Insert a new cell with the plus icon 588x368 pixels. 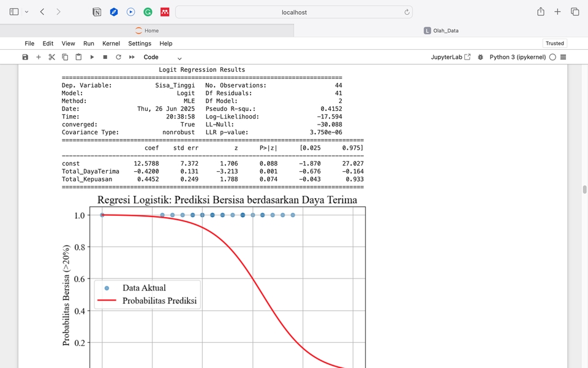coord(39,57)
